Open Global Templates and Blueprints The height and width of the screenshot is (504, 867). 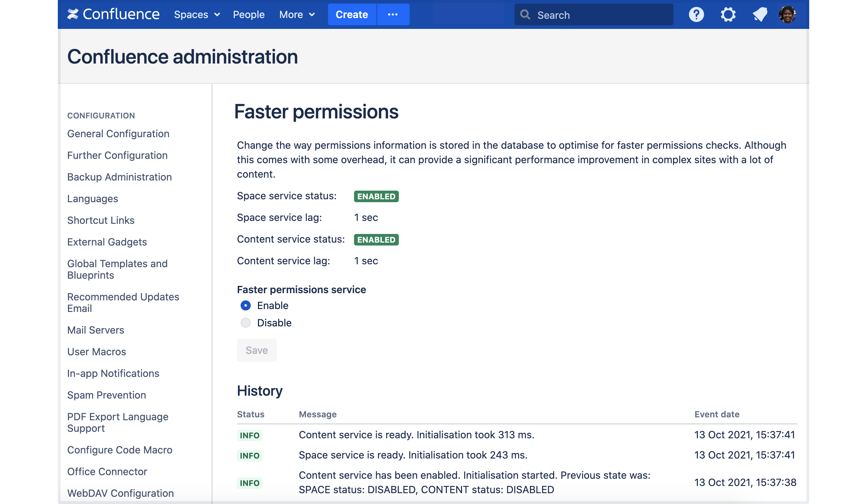117,269
